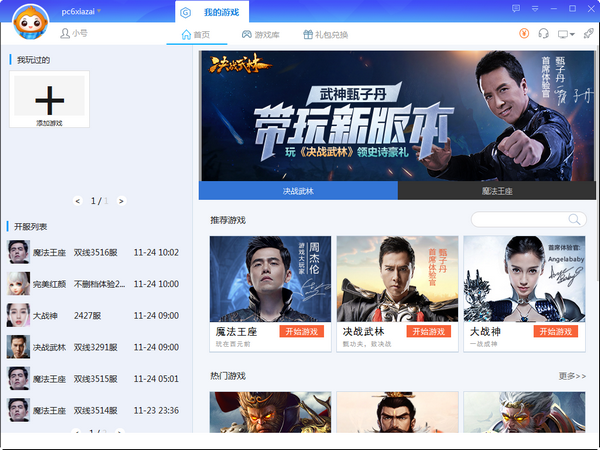
Task: Click the rocket boost icon
Action: [x=588, y=34]
